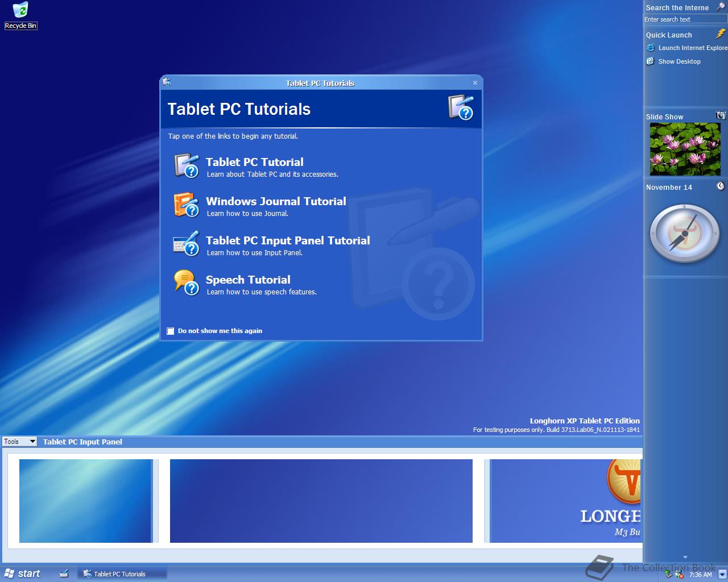Click the start button

23,573
